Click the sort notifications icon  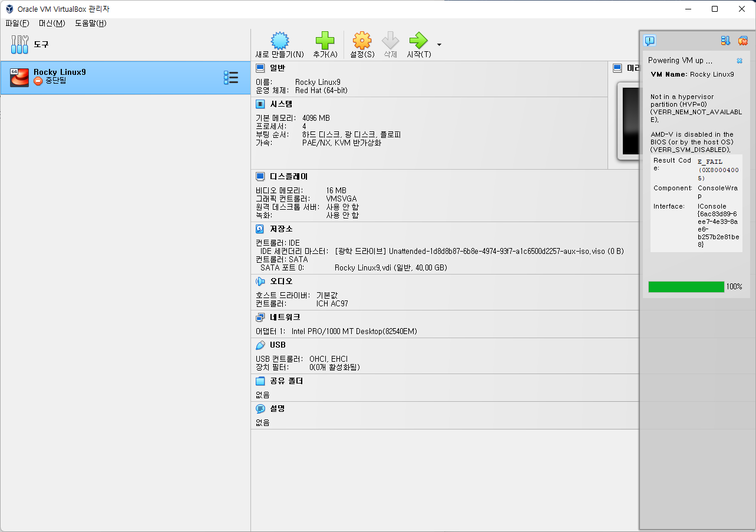[725, 41]
